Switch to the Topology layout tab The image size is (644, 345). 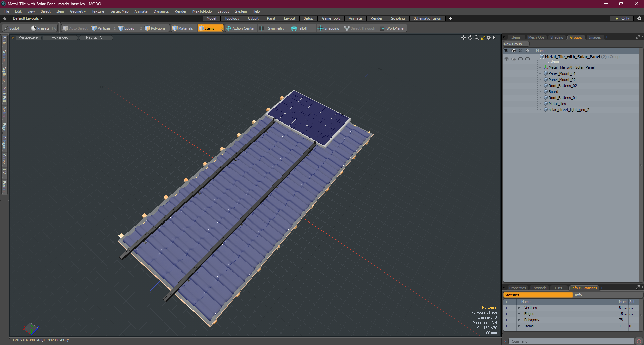tap(232, 18)
